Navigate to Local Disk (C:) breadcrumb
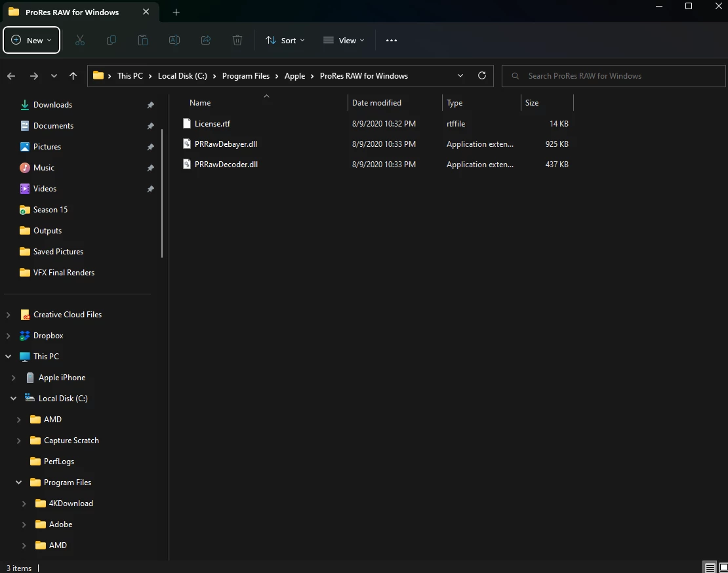Viewport: 728px width, 573px height. (x=182, y=75)
